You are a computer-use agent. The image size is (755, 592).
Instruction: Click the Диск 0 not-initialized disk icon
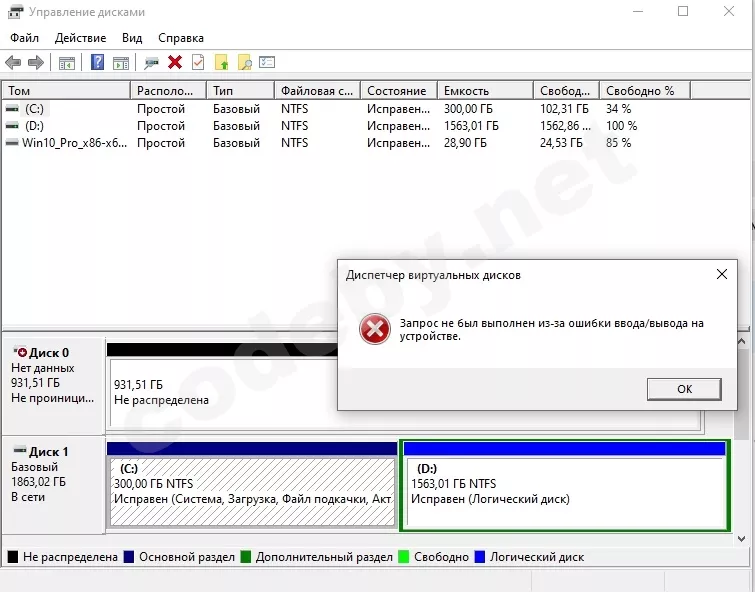tap(20, 352)
